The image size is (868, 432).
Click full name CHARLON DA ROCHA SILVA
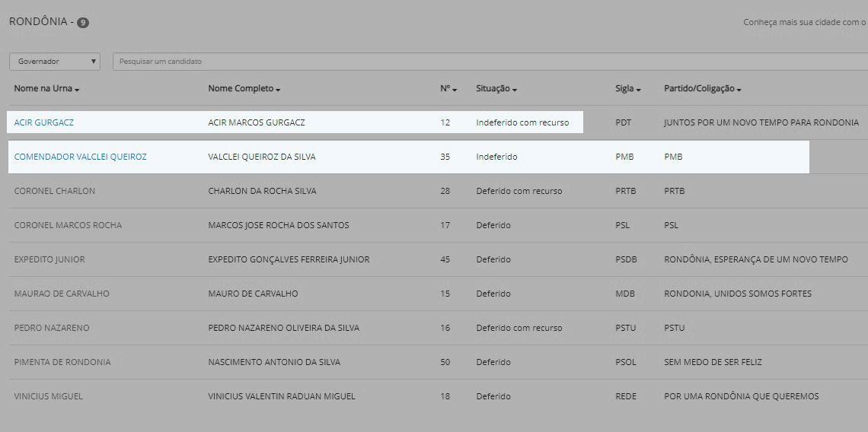tap(263, 191)
